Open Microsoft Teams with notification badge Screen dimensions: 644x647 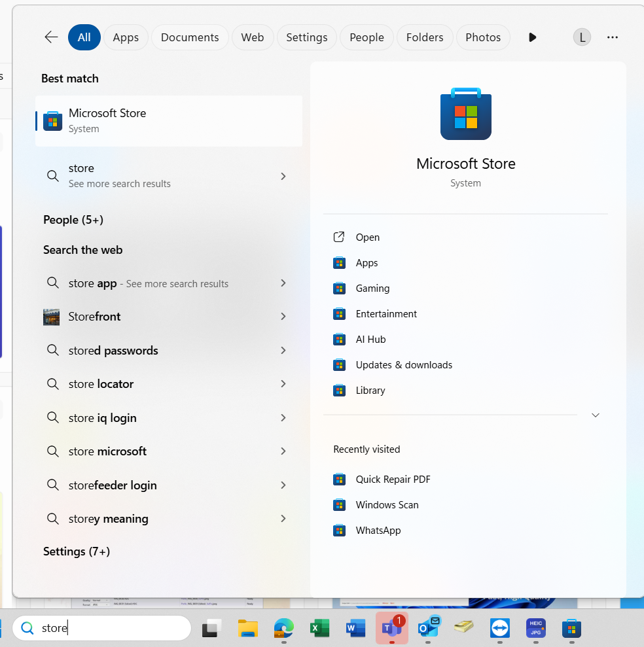pyautogui.click(x=392, y=628)
